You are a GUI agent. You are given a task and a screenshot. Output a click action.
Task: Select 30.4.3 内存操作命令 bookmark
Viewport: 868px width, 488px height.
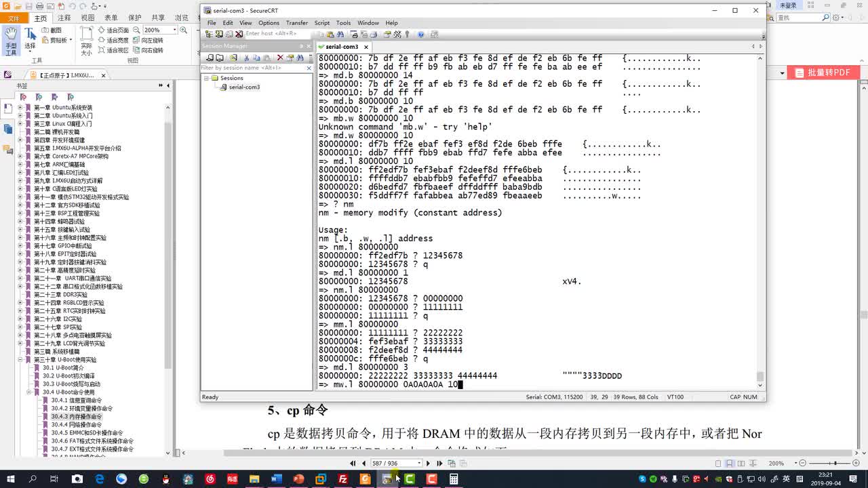77,417
